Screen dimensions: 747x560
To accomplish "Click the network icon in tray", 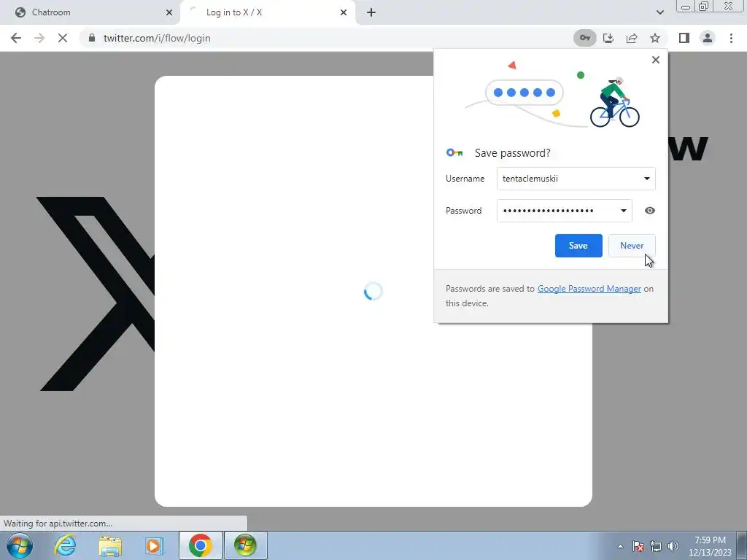I will (656, 546).
